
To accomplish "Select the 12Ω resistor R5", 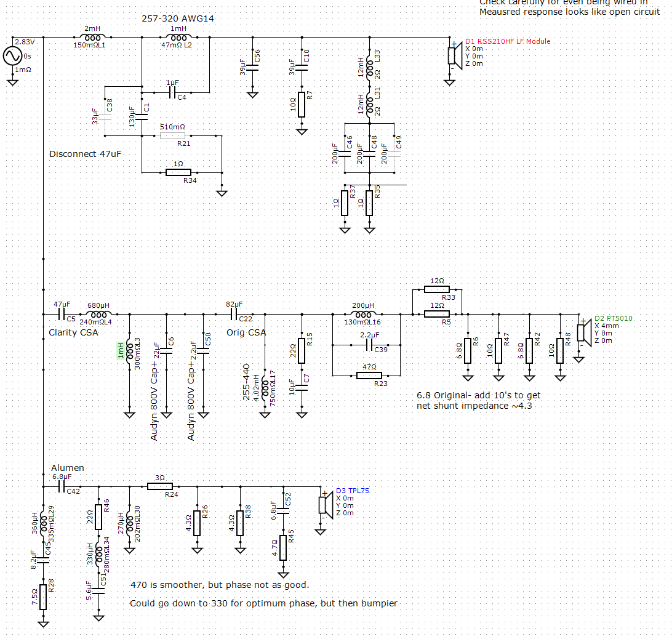I will pyautogui.click(x=437, y=315).
